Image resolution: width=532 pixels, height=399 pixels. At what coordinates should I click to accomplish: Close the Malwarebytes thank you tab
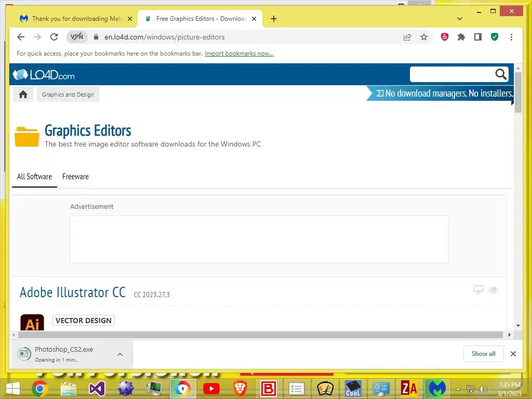coord(129,19)
